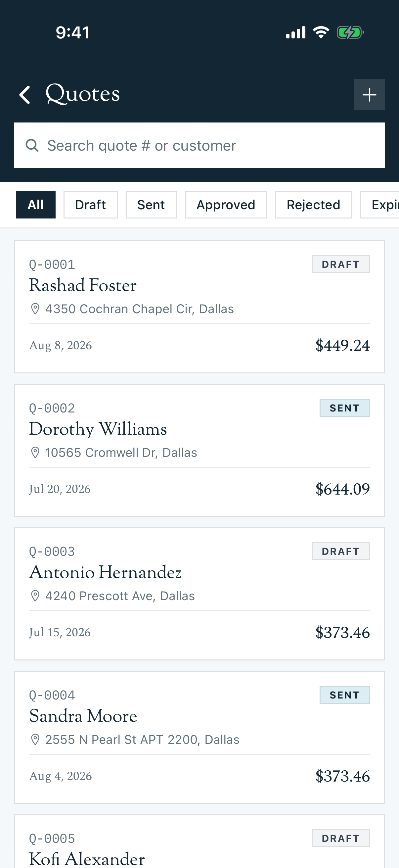Tap the Wi-Fi status icon
Viewport: 399px width, 868px height.
(x=321, y=32)
